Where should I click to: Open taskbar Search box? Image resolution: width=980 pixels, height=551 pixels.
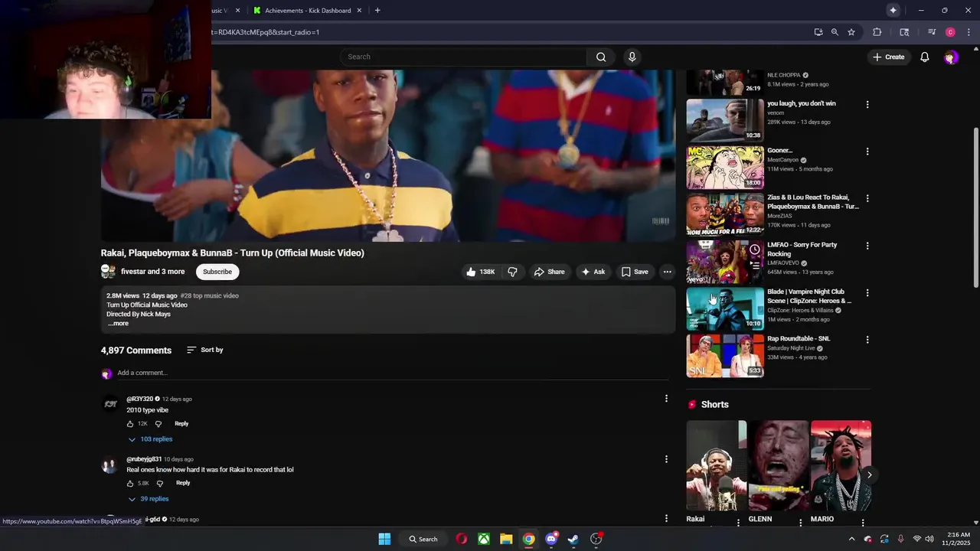[423, 539]
